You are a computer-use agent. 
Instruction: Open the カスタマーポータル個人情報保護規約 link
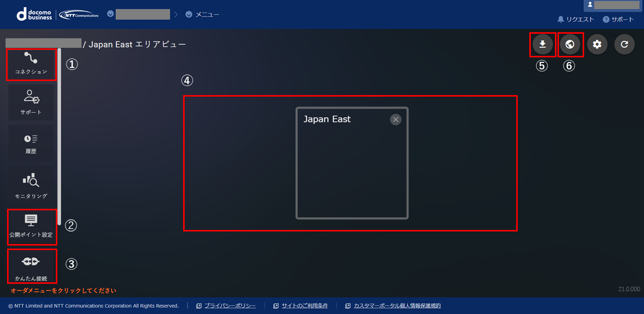click(396, 306)
